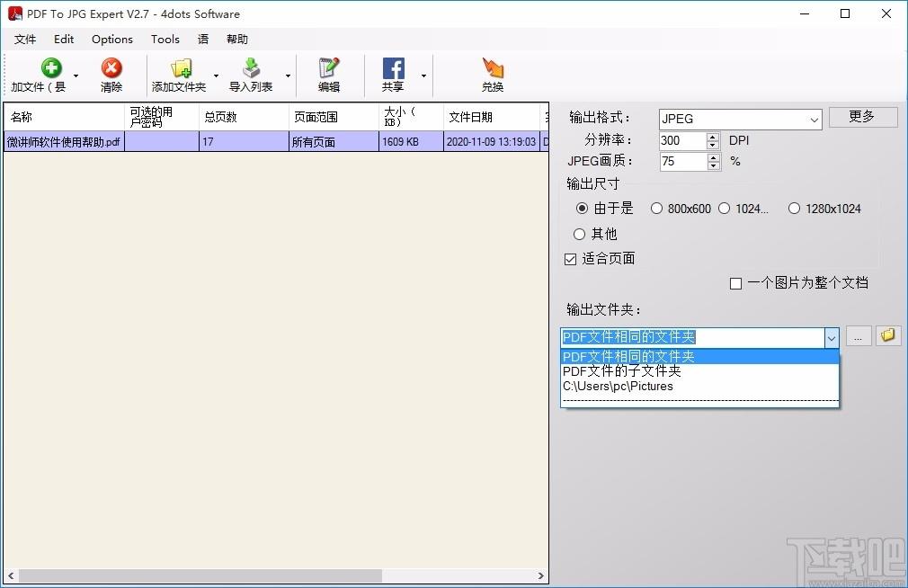Click the 可选的用户密码 column header
908x588 pixels.
[x=162, y=117]
